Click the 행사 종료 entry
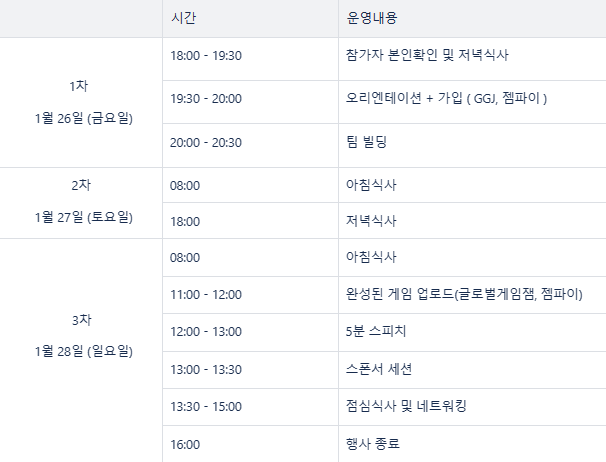This screenshot has height=462, width=606. 371,443
